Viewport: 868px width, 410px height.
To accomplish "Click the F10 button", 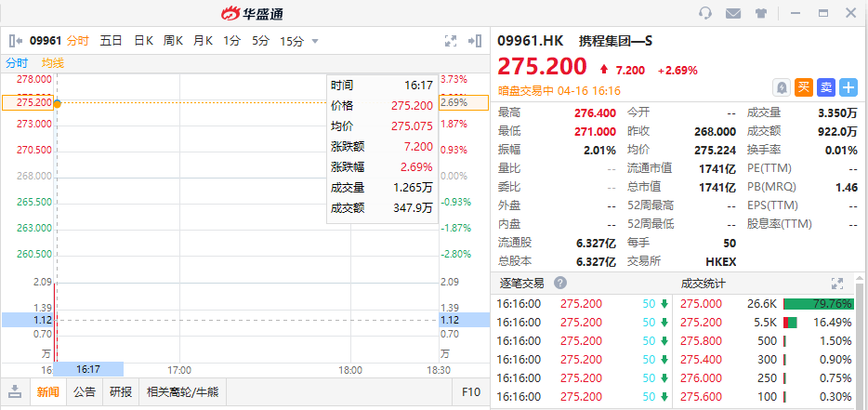I will [x=471, y=392].
